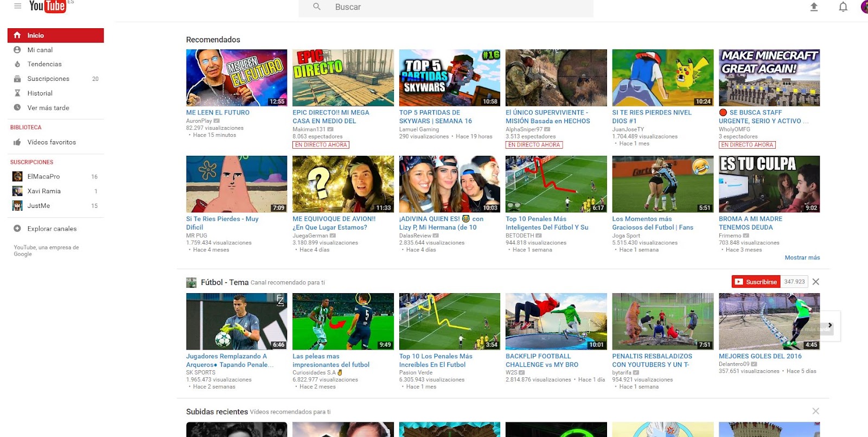Open Jugadores Remplazando A Arqueros thumbnail
Image resolution: width=868 pixels, height=437 pixels.
click(237, 321)
